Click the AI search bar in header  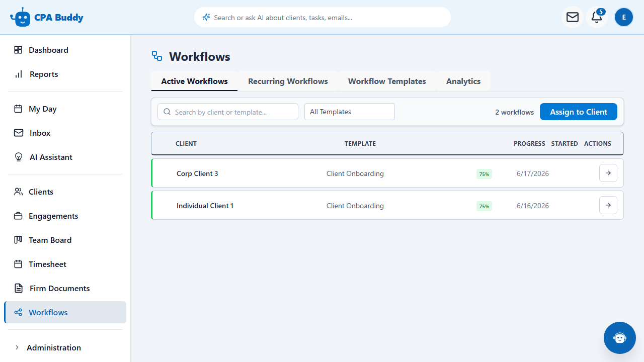click(x=323, y=17)
